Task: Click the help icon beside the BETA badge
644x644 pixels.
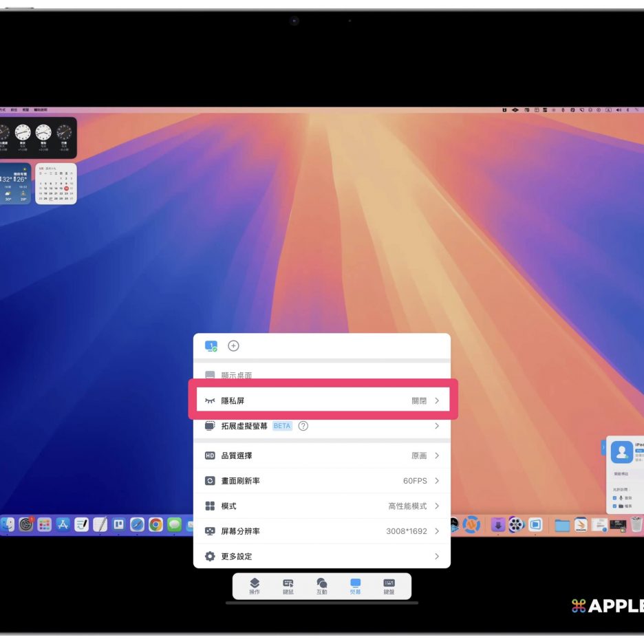Action: pyautogui.click(x=303, y=426)
